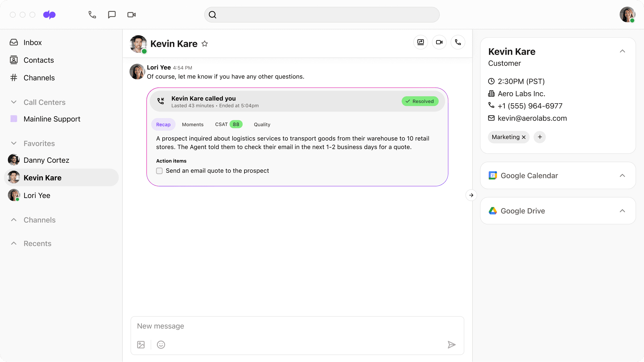
Task: Attach an image to the message
Action: coord(141,344)
